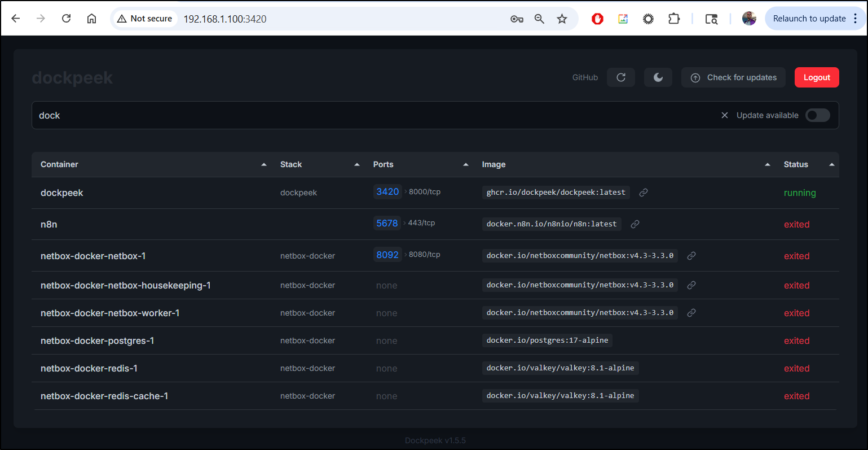Clear the search field with X
This screenshot has height=450, width=868.
[x=725, y=115]
